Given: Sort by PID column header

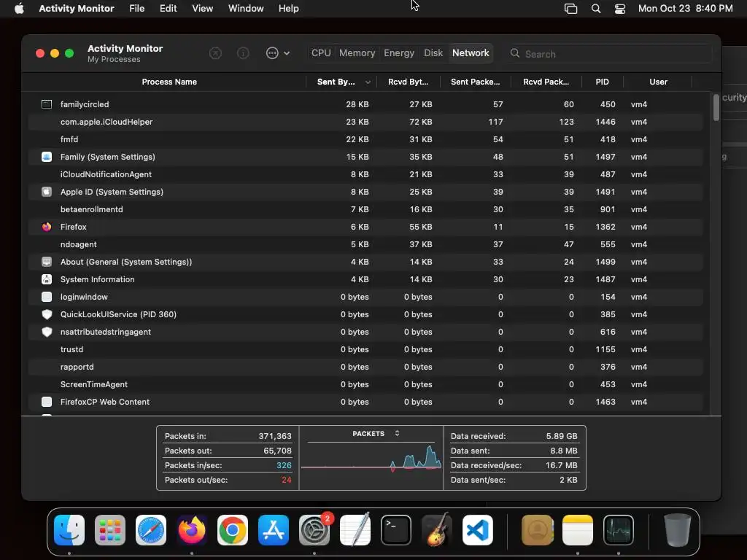Looking at the screenshot, I should [602, 82].
